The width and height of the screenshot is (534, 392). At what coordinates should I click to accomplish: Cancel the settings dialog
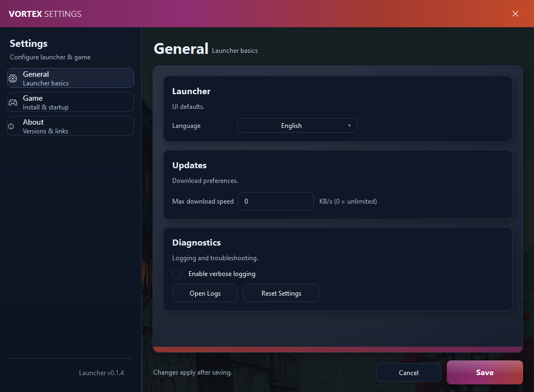pos(408,372)
